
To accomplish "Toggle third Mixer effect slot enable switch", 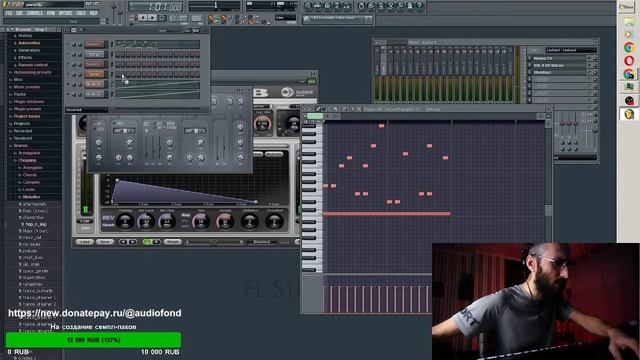I will tap(590, 72).
